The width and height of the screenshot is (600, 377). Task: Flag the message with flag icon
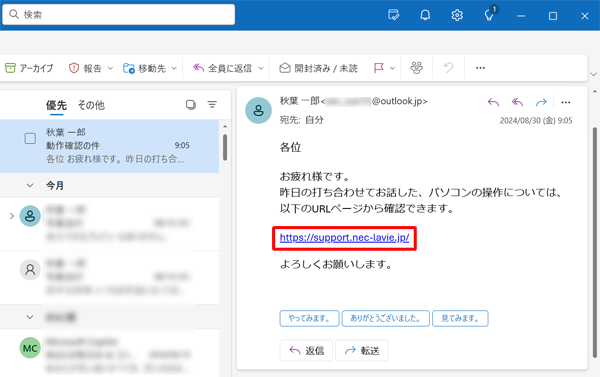[378, 68]
